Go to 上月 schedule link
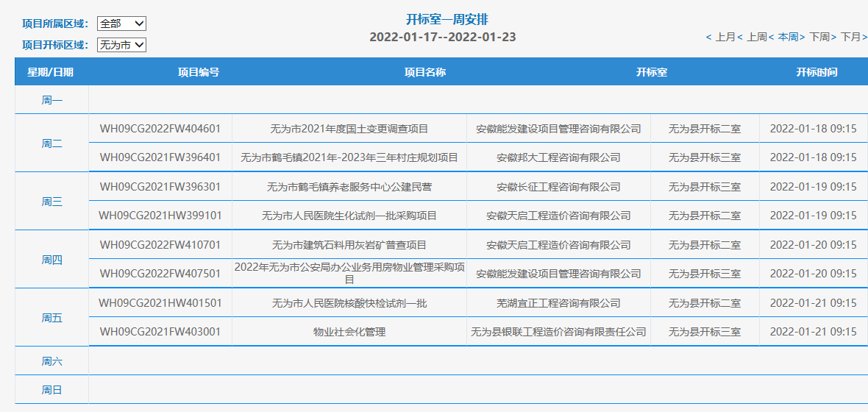868x412 pixels. coord(725,37)
